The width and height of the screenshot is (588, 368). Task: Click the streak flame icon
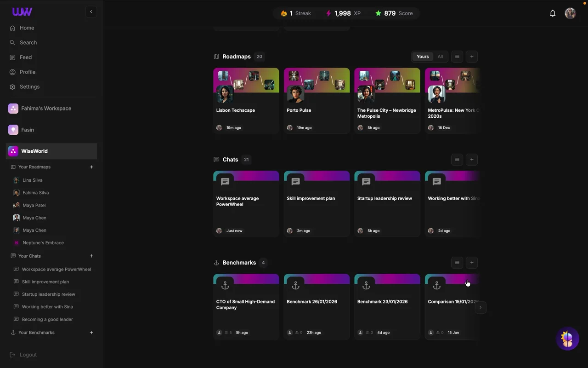pos(284,13)
